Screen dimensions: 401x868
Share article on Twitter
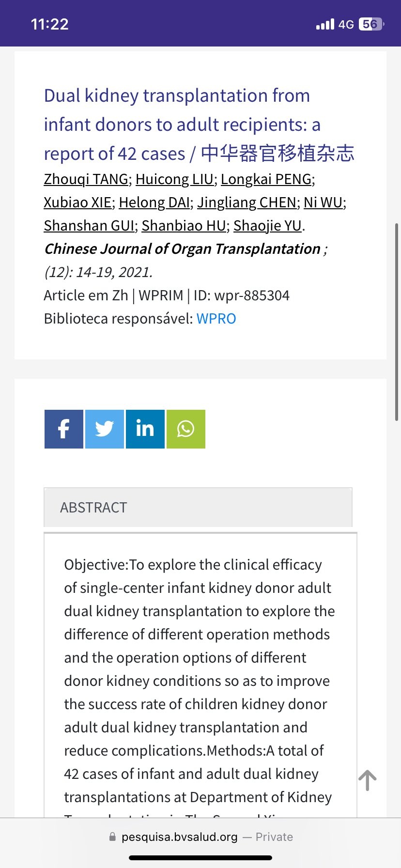coord(105,429)
